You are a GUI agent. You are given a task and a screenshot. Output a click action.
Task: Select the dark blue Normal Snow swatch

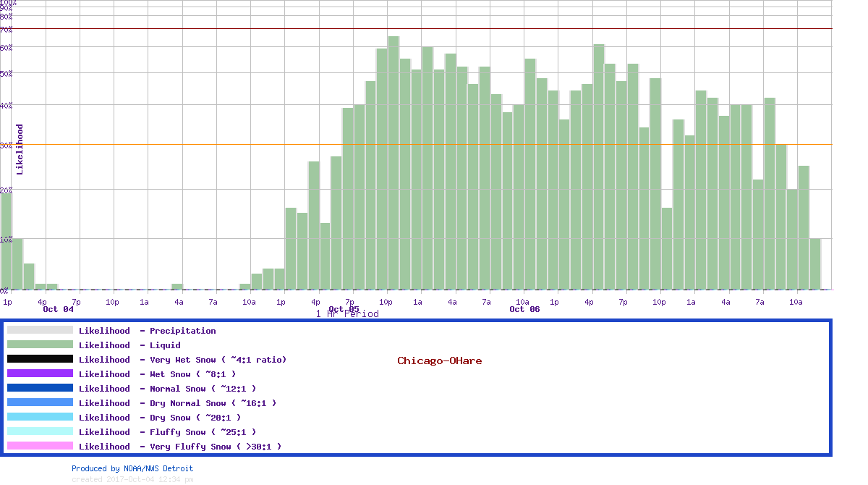click(40, 388)
